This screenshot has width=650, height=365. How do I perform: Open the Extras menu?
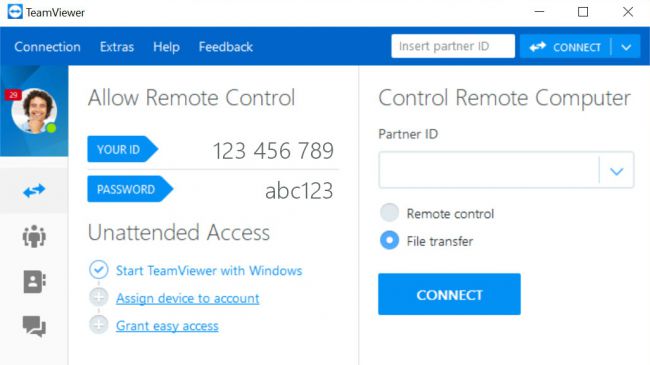click(x=117, y=47)
